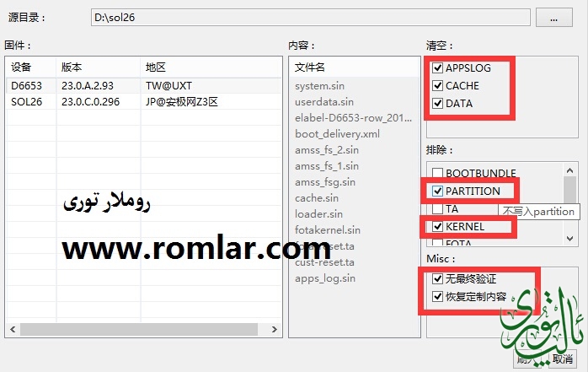Select cust-reset.ta file entry
Image resolution: width=588 pixels, height=372 pixels.
pos(324,262)
